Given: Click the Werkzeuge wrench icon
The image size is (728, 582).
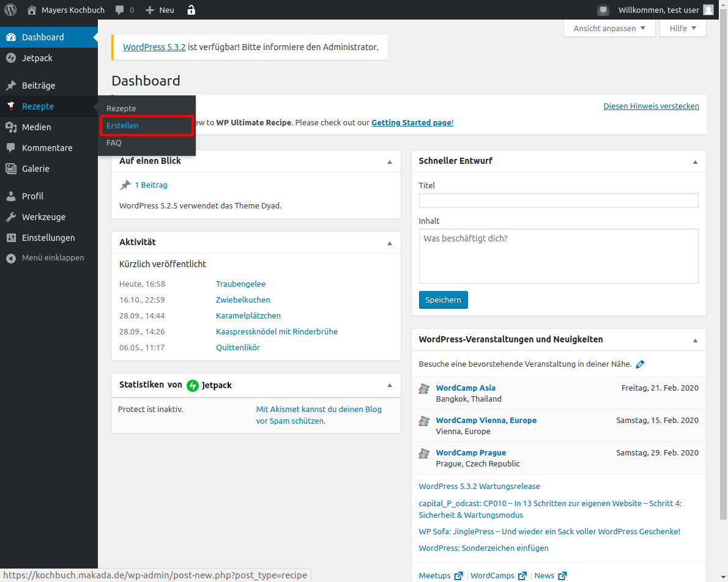Looking at the screenshot, I should 11,217.
